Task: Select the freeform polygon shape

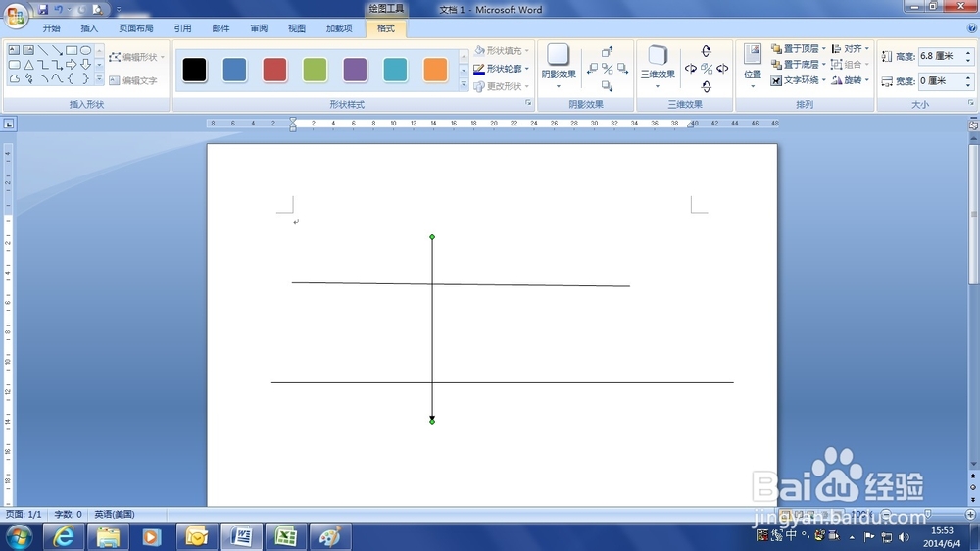Action: click(14, 78)
